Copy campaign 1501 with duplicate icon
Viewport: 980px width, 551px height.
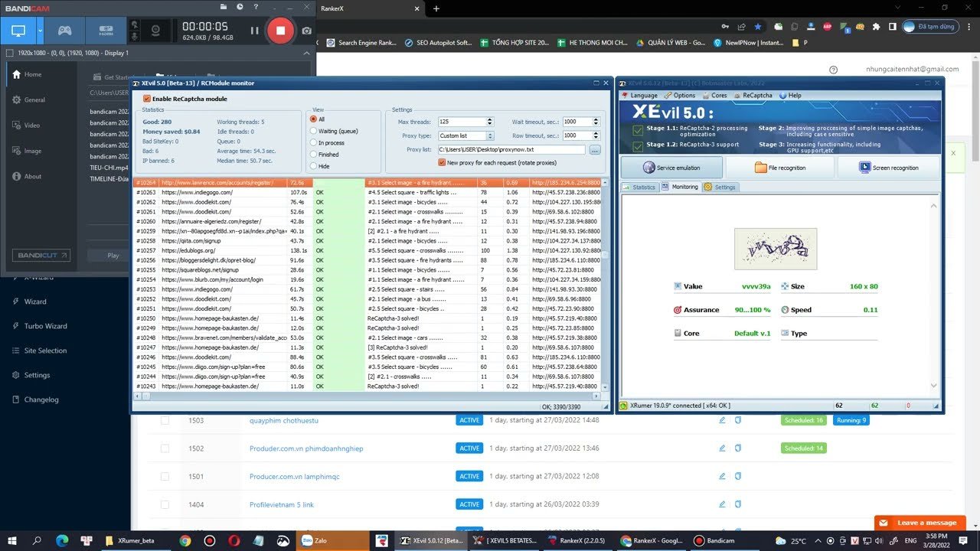[x=738, y=477]
